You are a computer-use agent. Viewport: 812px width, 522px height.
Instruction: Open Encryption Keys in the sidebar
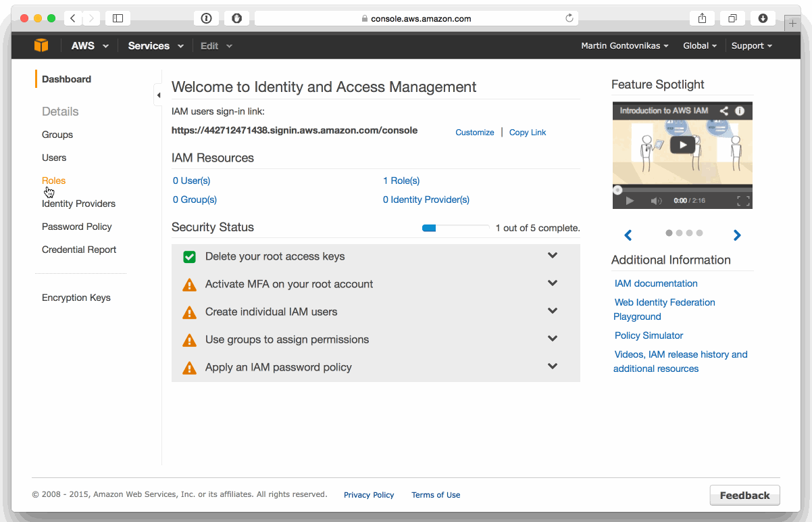coord(76,298)
